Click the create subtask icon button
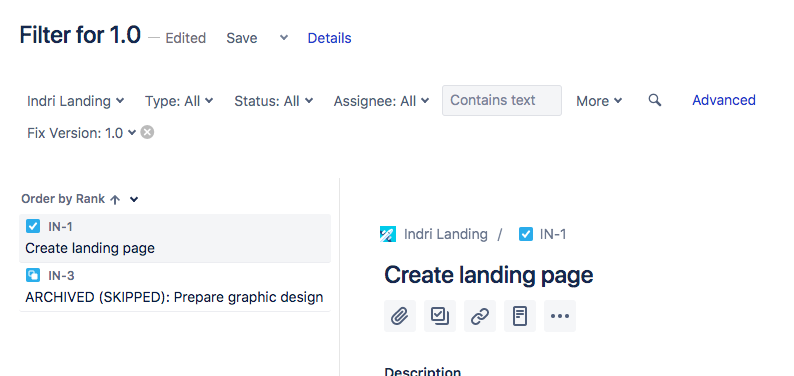 click(x=440, y=316)
